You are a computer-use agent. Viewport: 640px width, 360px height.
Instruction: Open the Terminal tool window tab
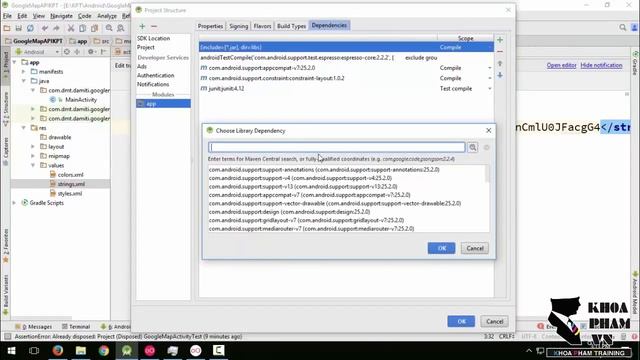point(76,327)
